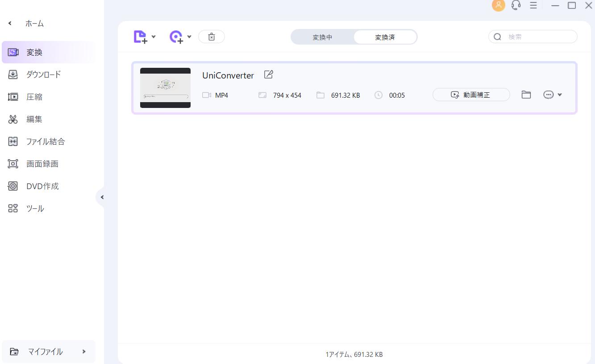The image size is (595, 364).
Task: Click the trash delete button
Action: pos(212,37)
